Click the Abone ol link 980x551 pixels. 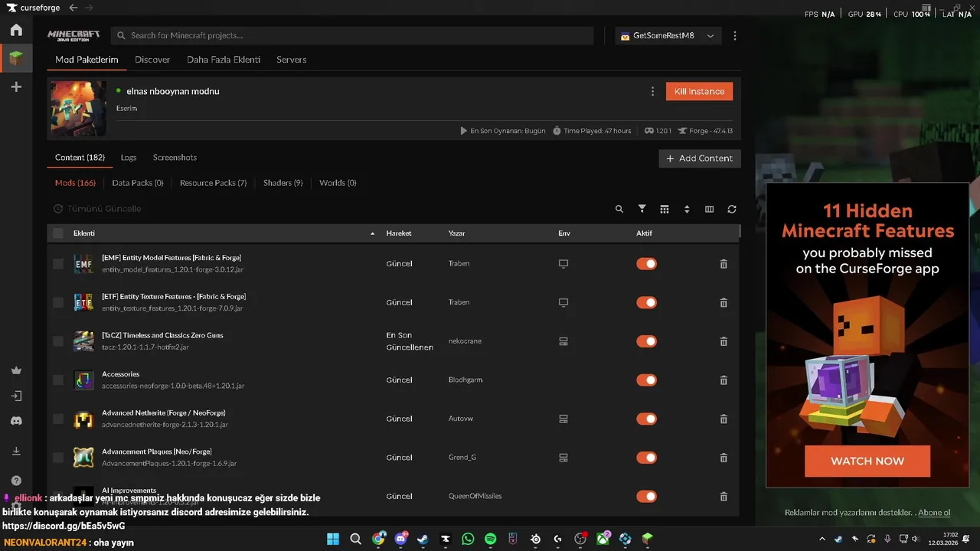pyautogui.click(x=934, y=513)
